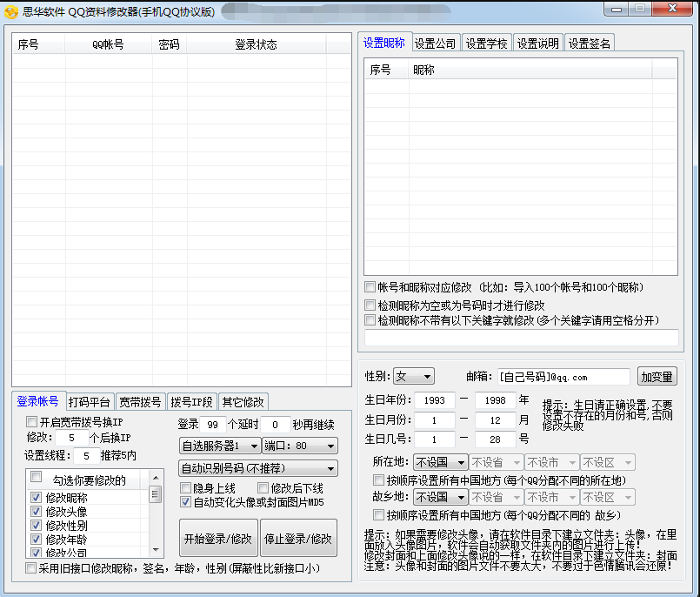Open the 自选服务器1 dropdown
Image resolution: width=700 pixels, height=597 pixels.
tap(220, 446)
